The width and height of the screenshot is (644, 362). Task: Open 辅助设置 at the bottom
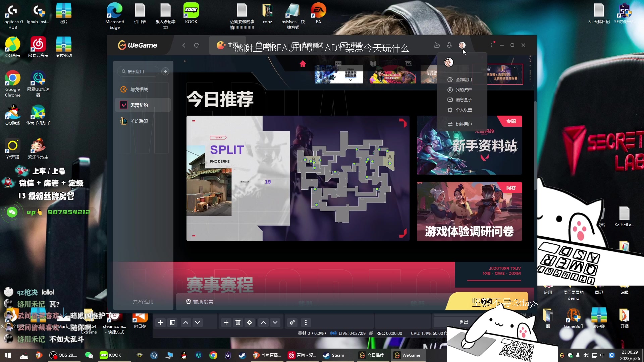(x=200, y=302)
